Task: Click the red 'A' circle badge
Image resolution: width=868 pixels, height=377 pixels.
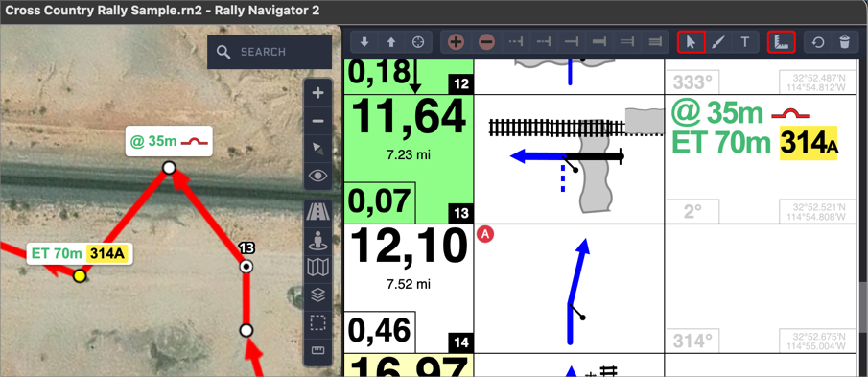Action: (485, 235)
